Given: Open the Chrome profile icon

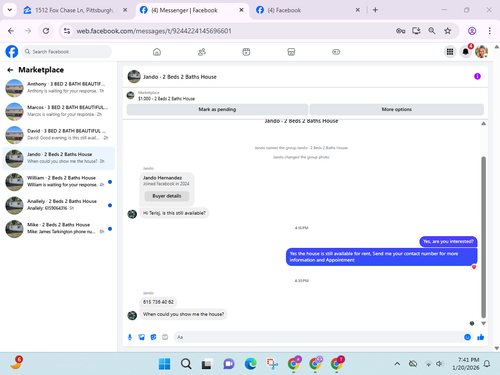Looking at the screenshot, I should (472, 31).
